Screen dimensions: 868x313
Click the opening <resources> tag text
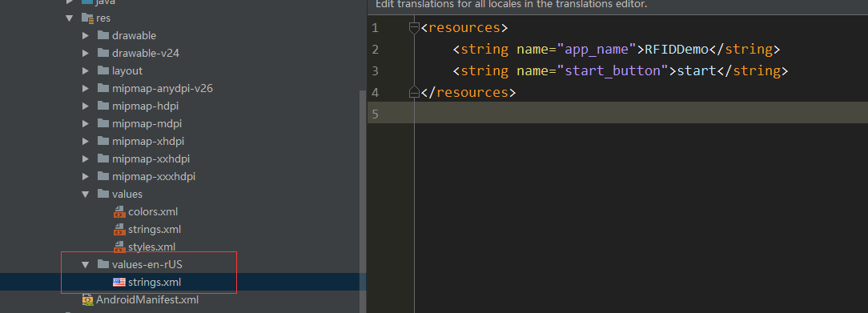(x=464, y=28)
